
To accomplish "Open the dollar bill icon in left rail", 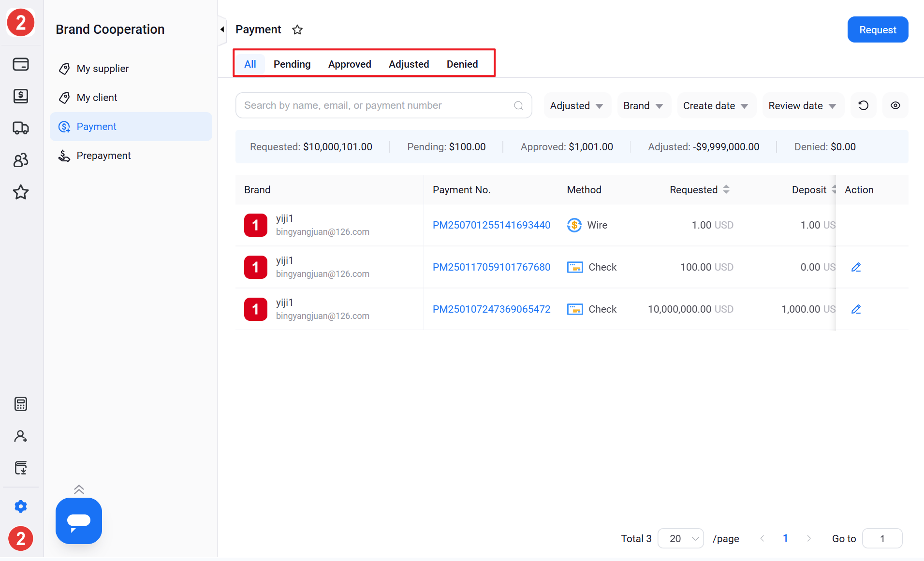I will coord(21,96).
